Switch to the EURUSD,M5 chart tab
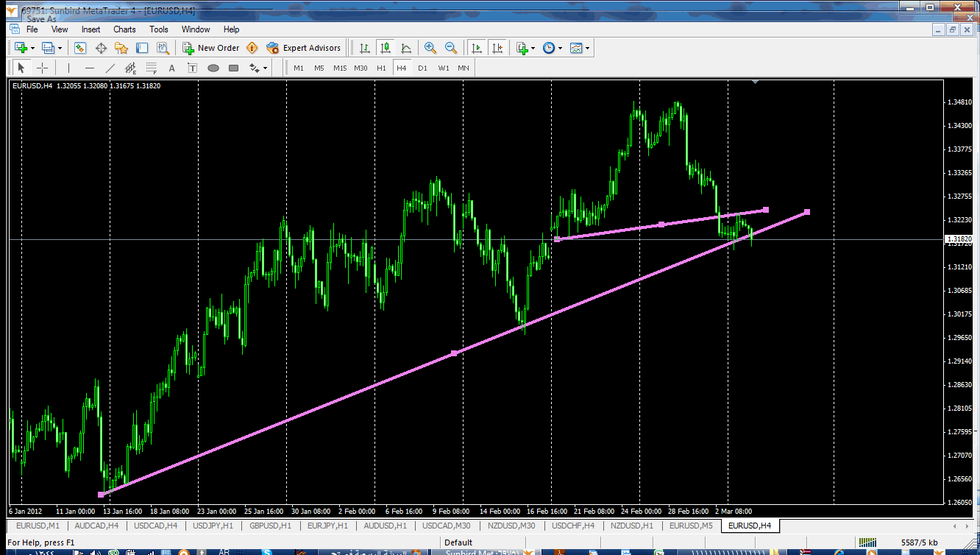Screen dimensions: 980x555 click(x=690, y=526)
